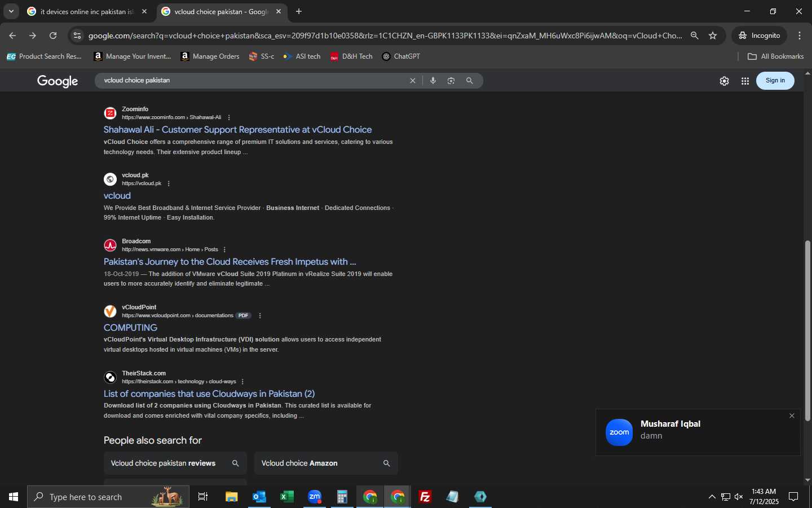Image resolution: width=812 pixels, height=508 pixels.
Task: Open the Incognito profile button
Action: tap(760, 36)
